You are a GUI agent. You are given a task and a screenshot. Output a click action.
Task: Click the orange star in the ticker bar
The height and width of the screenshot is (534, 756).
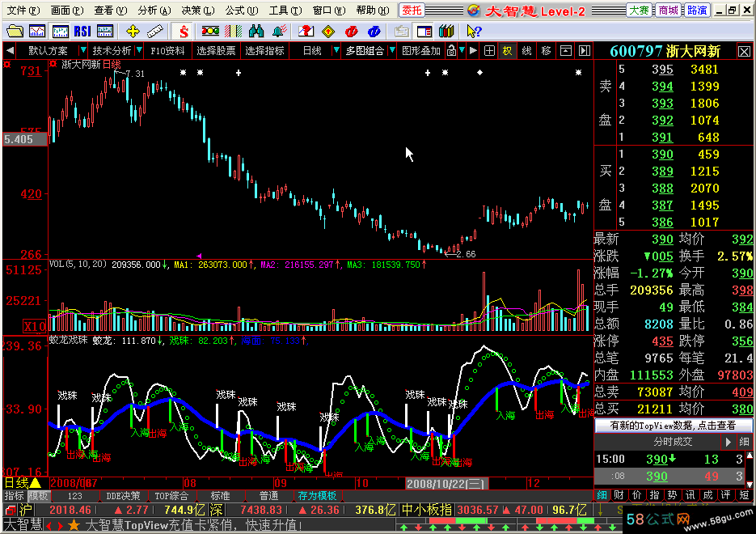coord(74,525)
